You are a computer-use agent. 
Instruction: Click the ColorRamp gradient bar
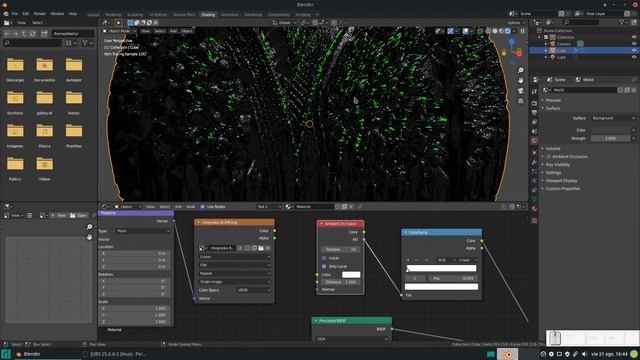pyautogui.click(x=442, y=268)
